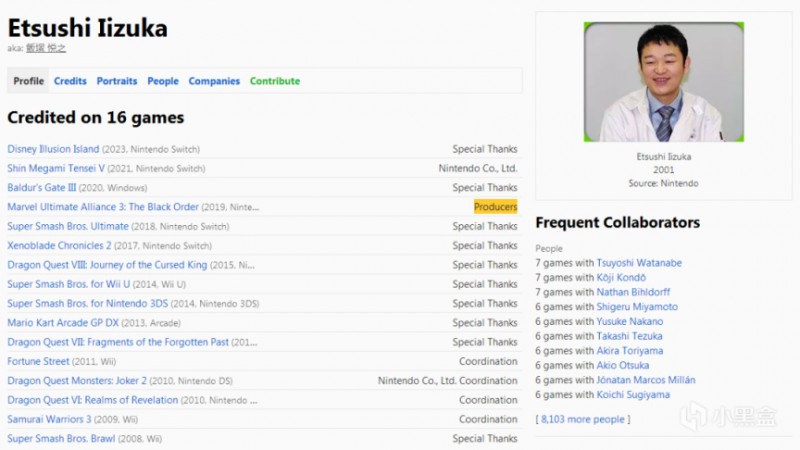Open the Contribute tab

pos(274,81)
